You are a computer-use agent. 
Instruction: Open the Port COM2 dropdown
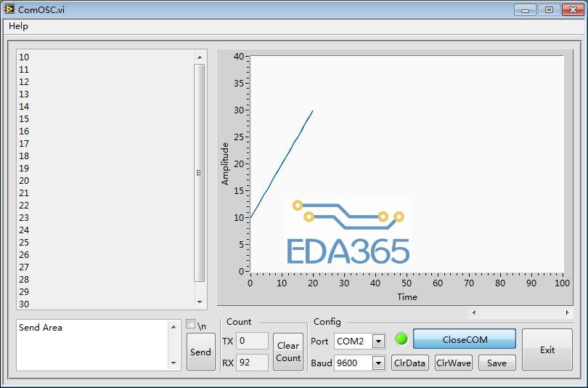(x=378, y=341)
